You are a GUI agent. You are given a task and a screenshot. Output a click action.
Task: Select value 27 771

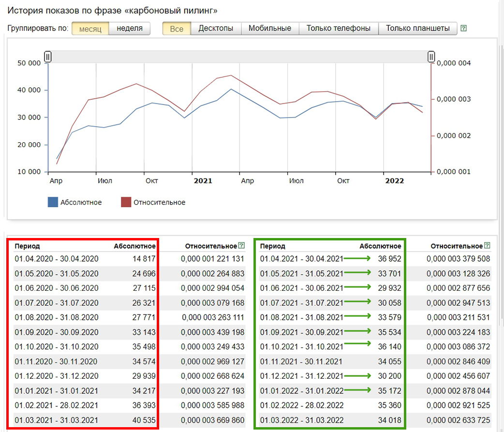click(144, 317)
